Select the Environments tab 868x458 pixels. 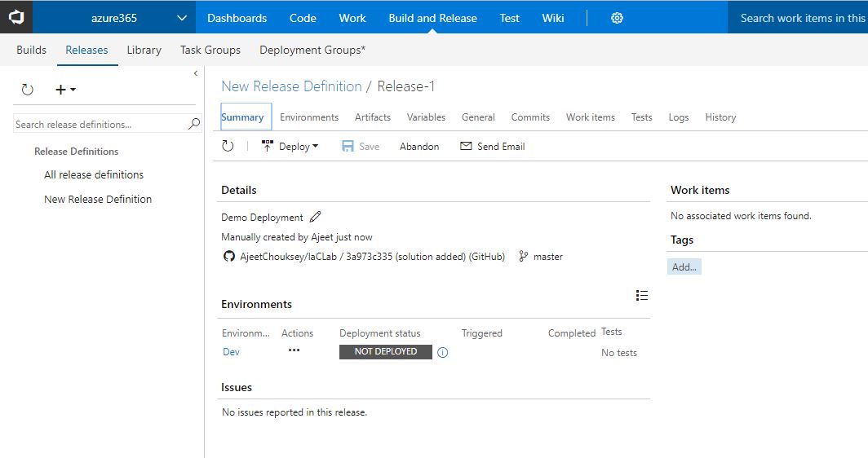click(309, 117)
